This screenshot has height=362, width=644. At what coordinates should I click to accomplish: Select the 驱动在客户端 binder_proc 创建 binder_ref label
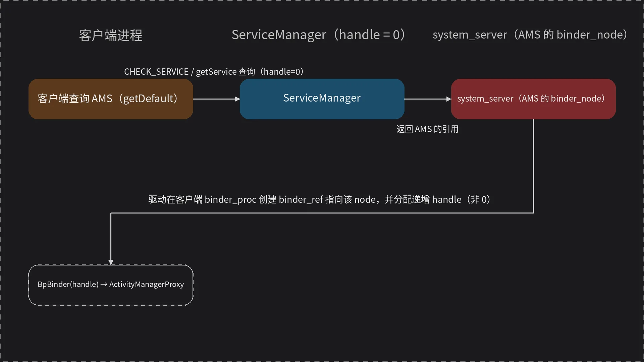[320, 199]
